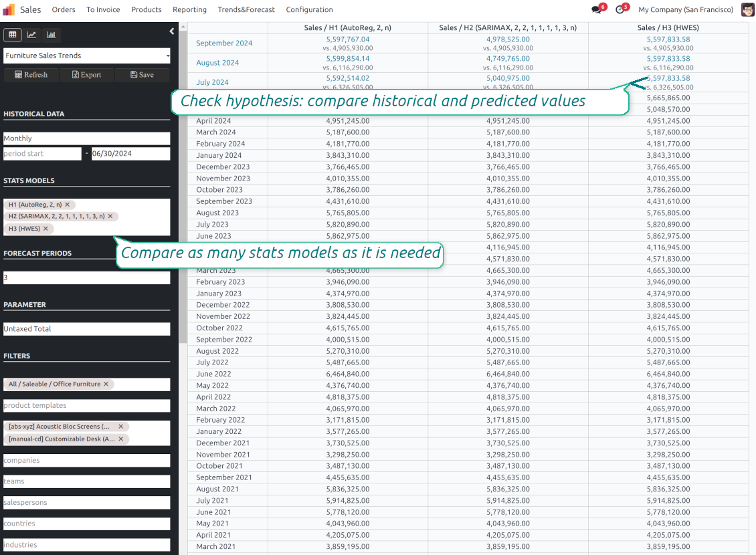756x555 pixels.
Task: Open the Configuration menu
Action: click(310, 9)
